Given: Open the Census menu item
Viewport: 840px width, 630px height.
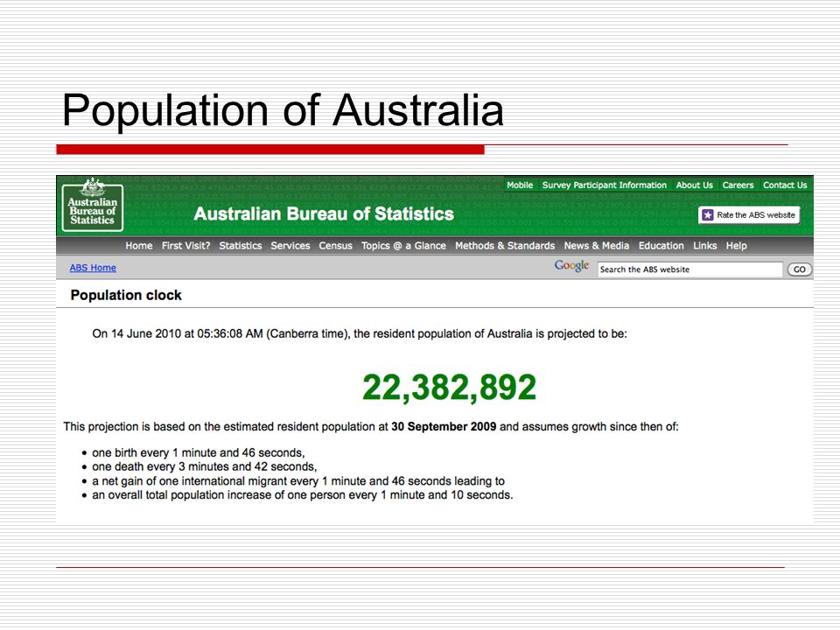Looking at the screenshot, I should click(335, 245).
